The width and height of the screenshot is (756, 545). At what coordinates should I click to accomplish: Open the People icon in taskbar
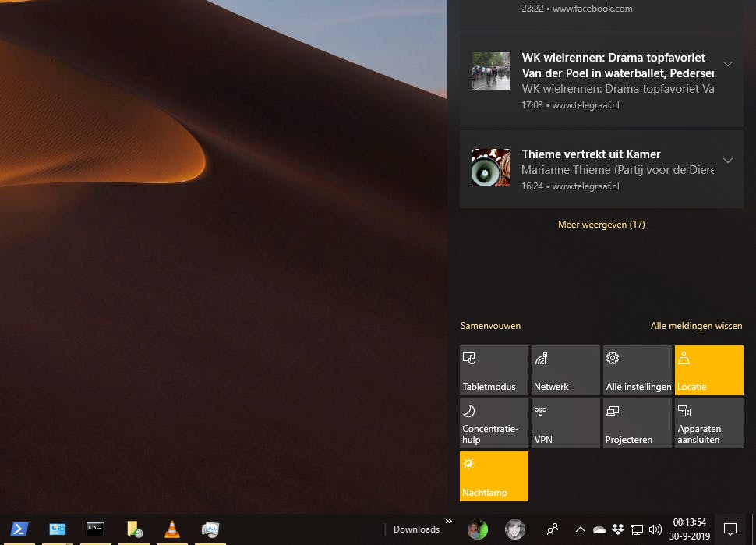[x=553, y=529]
